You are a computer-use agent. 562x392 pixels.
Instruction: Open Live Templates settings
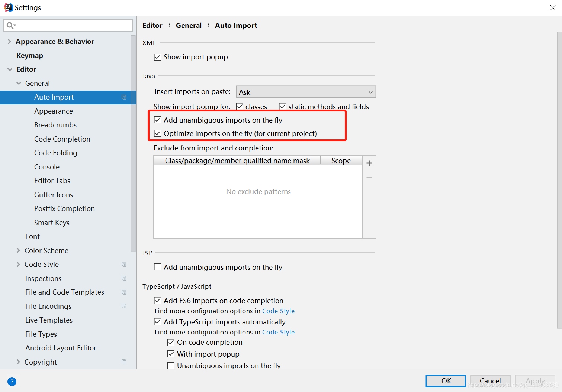49,320
